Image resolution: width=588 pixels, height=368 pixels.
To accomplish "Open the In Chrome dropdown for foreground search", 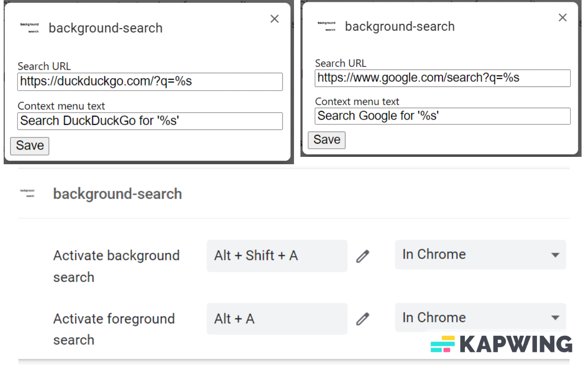I will tap(480, 317).
